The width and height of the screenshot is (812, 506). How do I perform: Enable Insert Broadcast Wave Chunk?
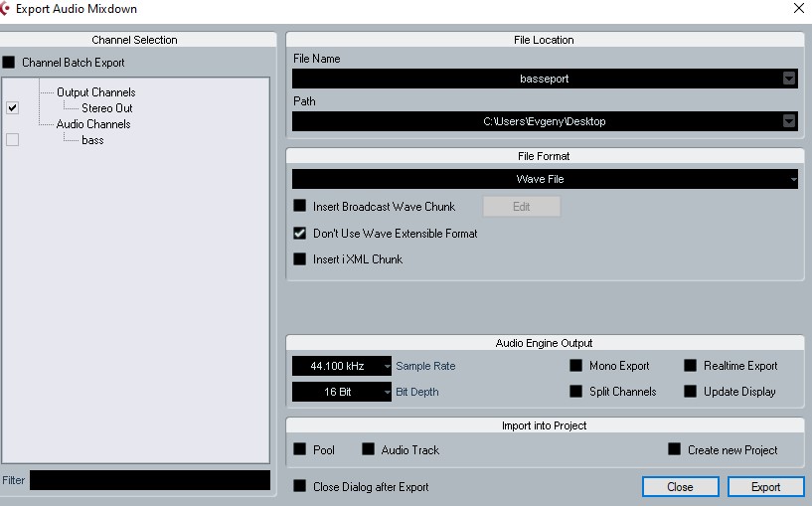[300, 206]
